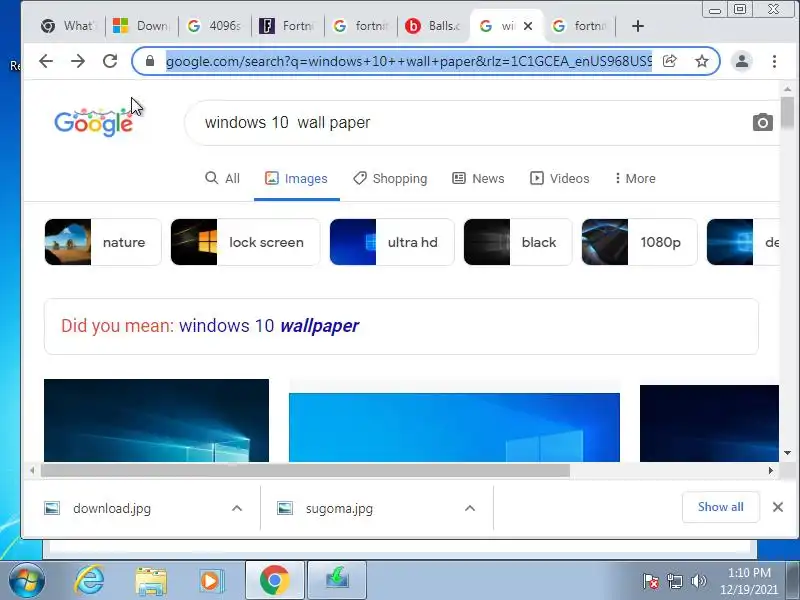Filter images by 'nature' chip
The image size is (800, 600).
coord(103,242)
